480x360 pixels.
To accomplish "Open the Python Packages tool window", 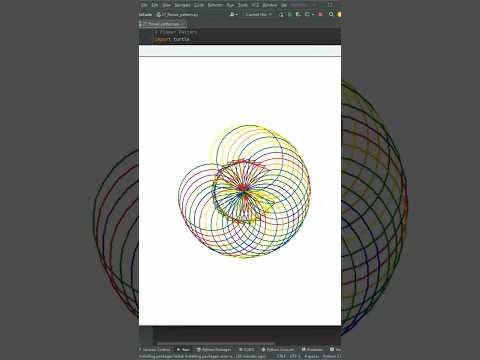I will (x=214, y=349).
